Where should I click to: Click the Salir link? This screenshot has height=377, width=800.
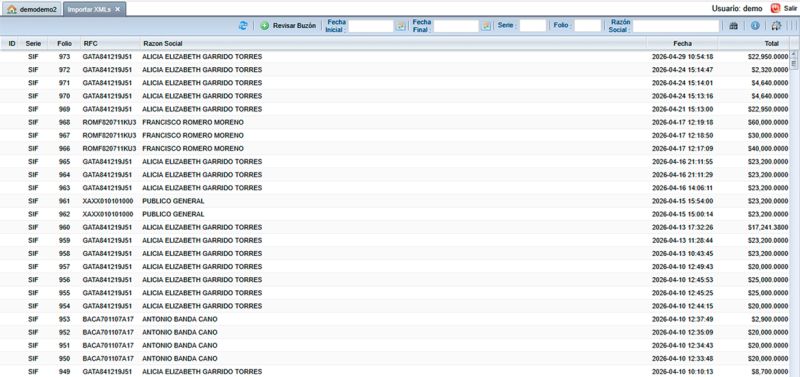pyautogui.click(x=790, y=9)
